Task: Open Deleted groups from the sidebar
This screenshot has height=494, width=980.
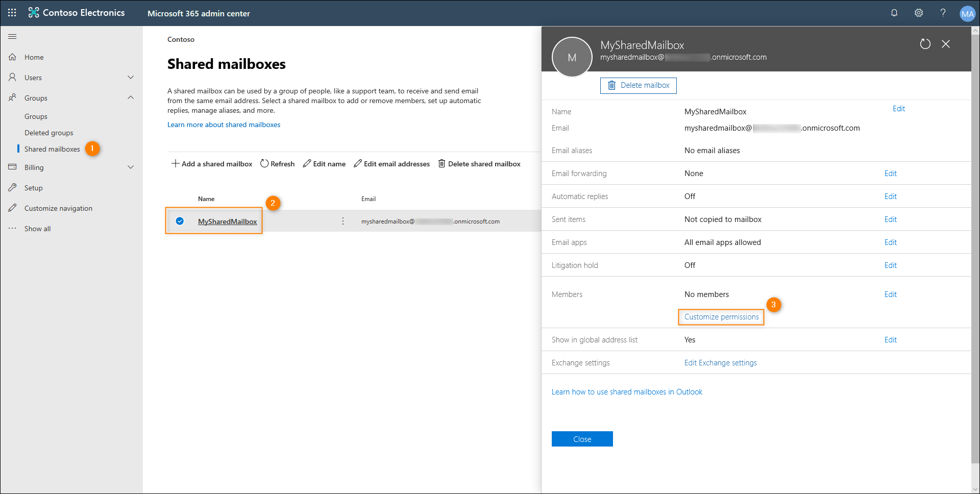Action: pyautogui.click(x=49, y=132)
